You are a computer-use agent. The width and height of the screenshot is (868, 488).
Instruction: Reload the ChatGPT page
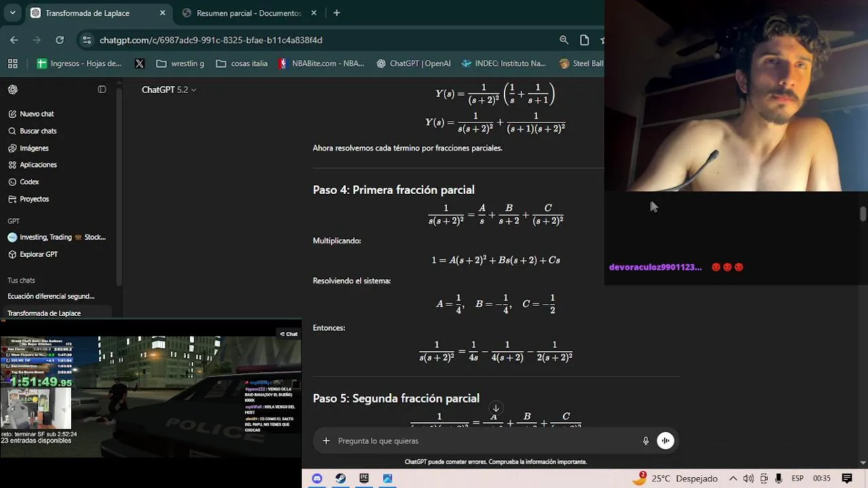click(60, 40)
